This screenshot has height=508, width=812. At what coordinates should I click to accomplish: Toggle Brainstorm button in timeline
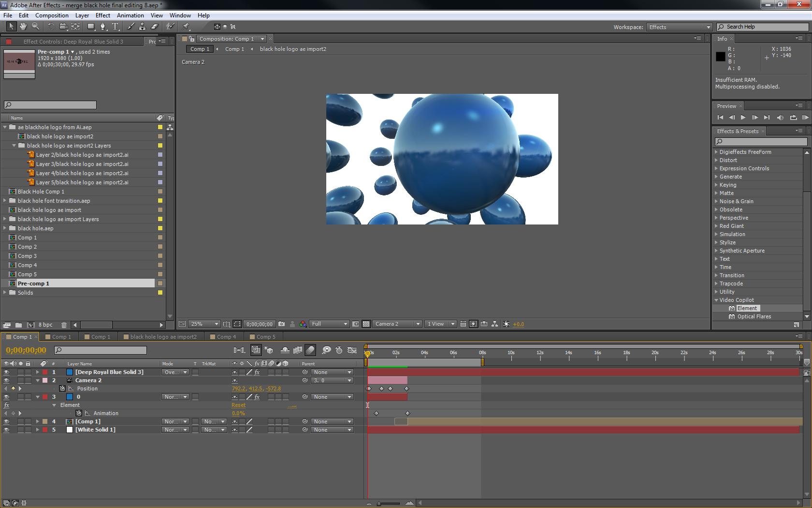(327, 350)
